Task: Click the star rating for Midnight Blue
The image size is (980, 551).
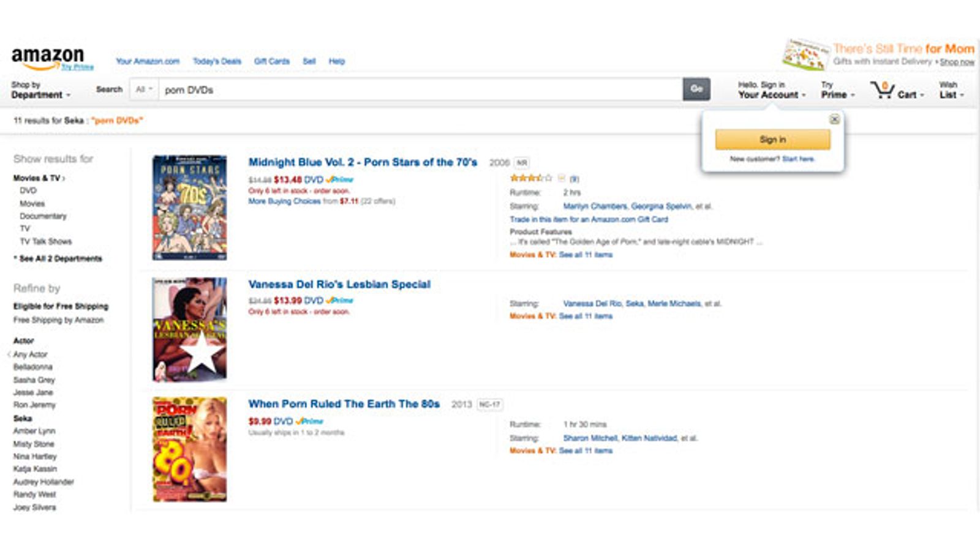Action: pyautogui.click(x=530, y=178)
